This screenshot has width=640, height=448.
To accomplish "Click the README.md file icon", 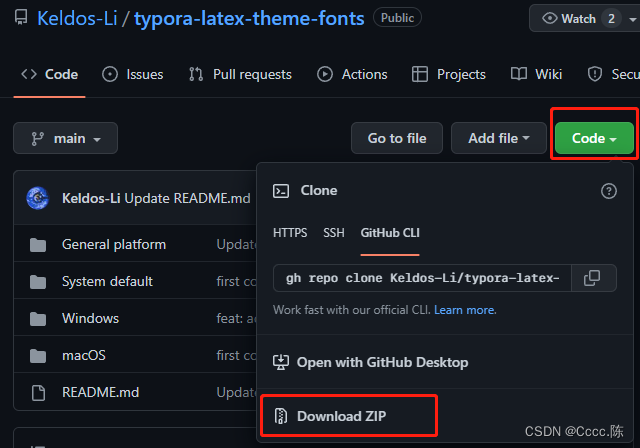I will (38, 393).
